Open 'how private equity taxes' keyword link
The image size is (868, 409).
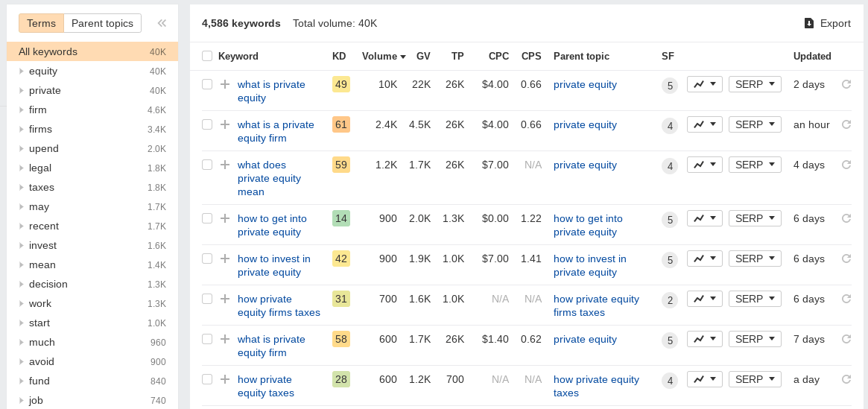[x=266, y=386]
